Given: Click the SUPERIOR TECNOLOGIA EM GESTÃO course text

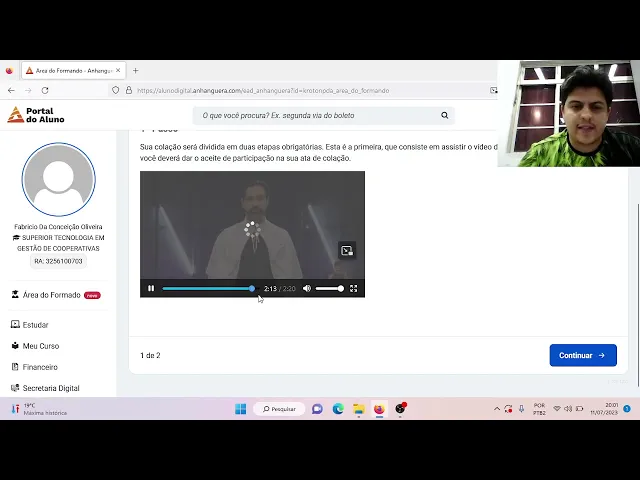Looking at the screenshot, I should (x=58, y=243).
